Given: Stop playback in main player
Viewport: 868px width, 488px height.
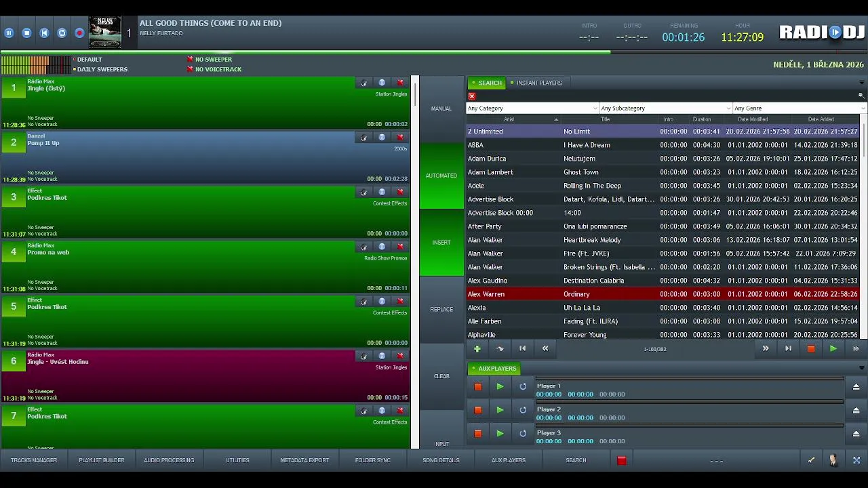Looking at the screenshot, I should (26, 33).
